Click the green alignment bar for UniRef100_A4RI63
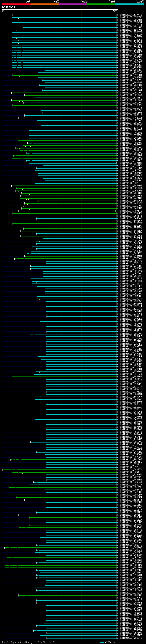 65,376
